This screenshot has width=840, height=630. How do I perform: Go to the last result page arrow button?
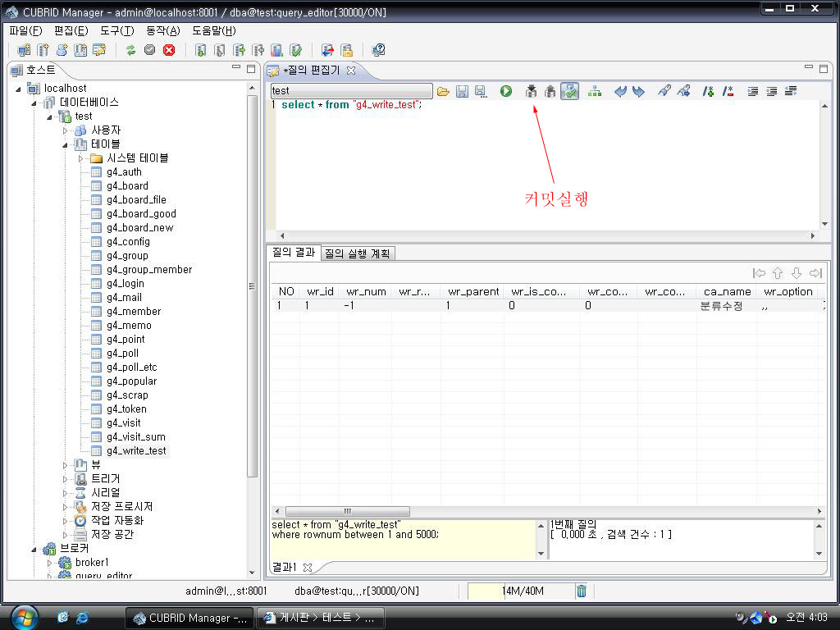815,274
